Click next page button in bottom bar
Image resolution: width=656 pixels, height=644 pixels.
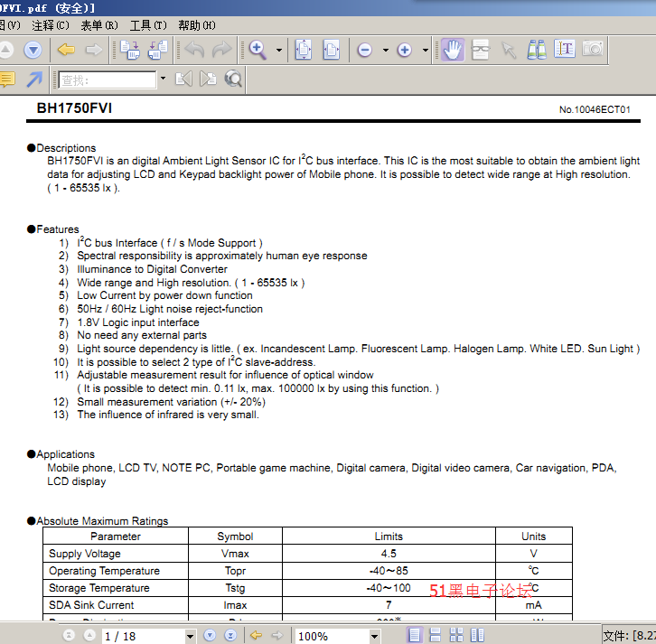point(210,635)
